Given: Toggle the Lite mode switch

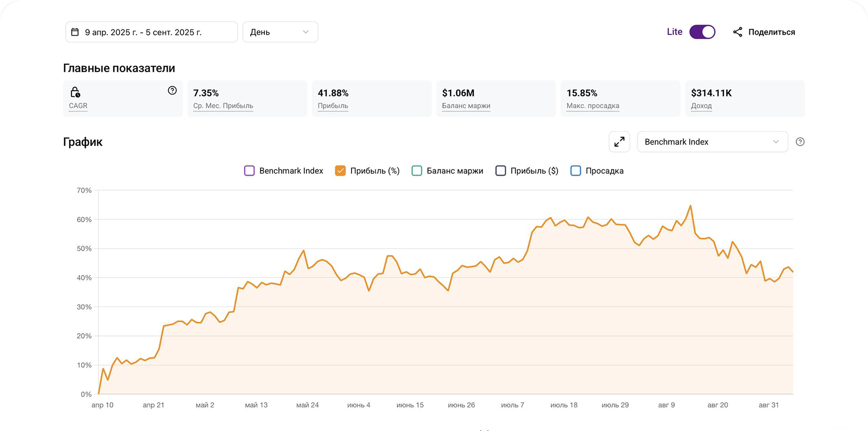Looking at the screenshot, I should point(702,32).
